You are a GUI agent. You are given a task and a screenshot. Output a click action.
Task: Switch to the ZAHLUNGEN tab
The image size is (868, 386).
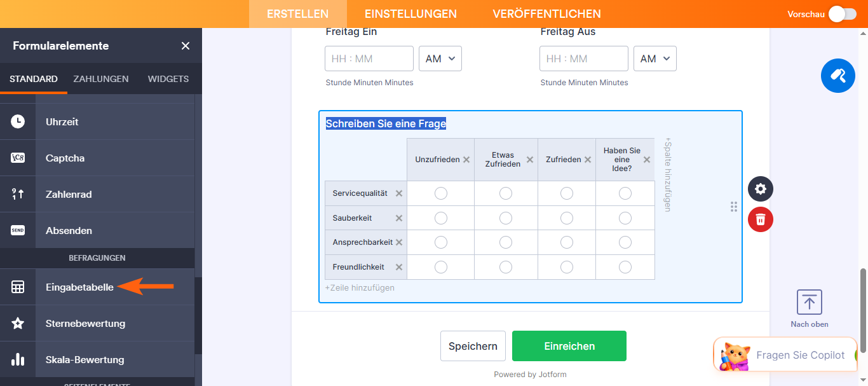[101, 79]
